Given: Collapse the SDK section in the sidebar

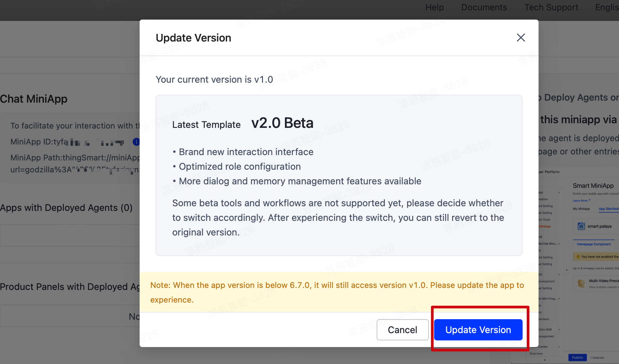Looking at the screenshot, I should (559, 274).
